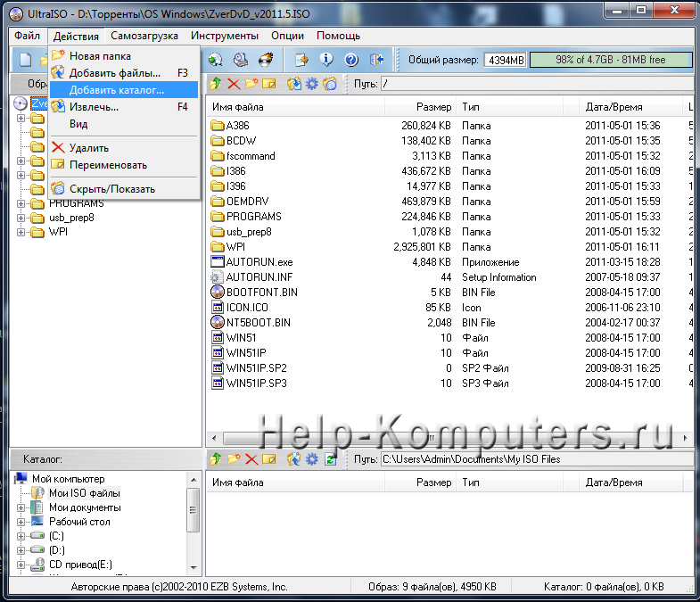Click new folder icon in local catalog toolbar
This screenshot has width=700, height=602.
click(x=234, y=459)
